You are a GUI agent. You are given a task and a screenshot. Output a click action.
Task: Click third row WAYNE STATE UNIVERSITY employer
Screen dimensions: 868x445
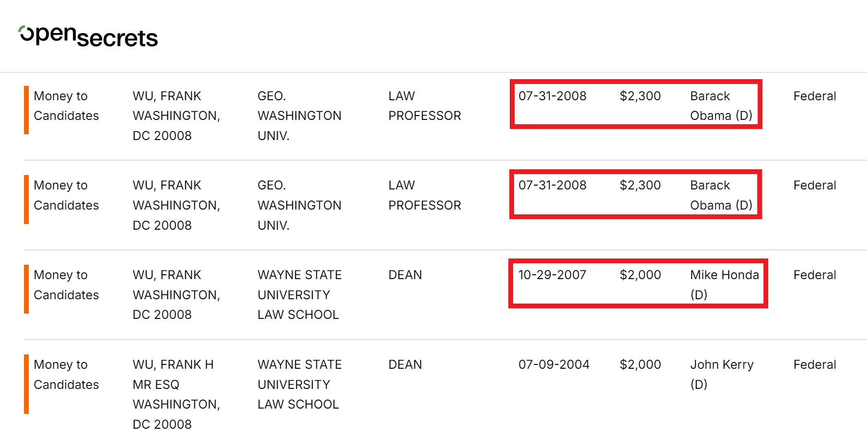point(299,294)
